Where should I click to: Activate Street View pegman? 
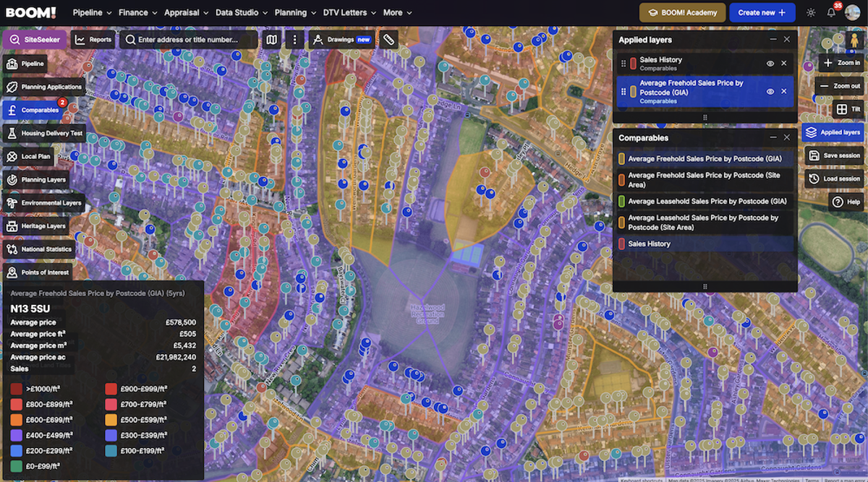point(854,40)
